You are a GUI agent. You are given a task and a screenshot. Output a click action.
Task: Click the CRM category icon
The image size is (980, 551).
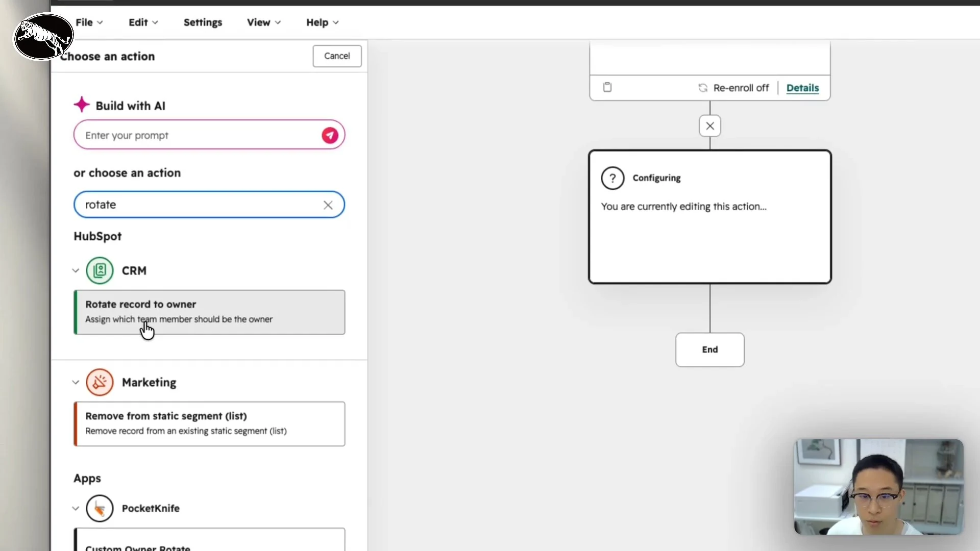tap(100, 270)
